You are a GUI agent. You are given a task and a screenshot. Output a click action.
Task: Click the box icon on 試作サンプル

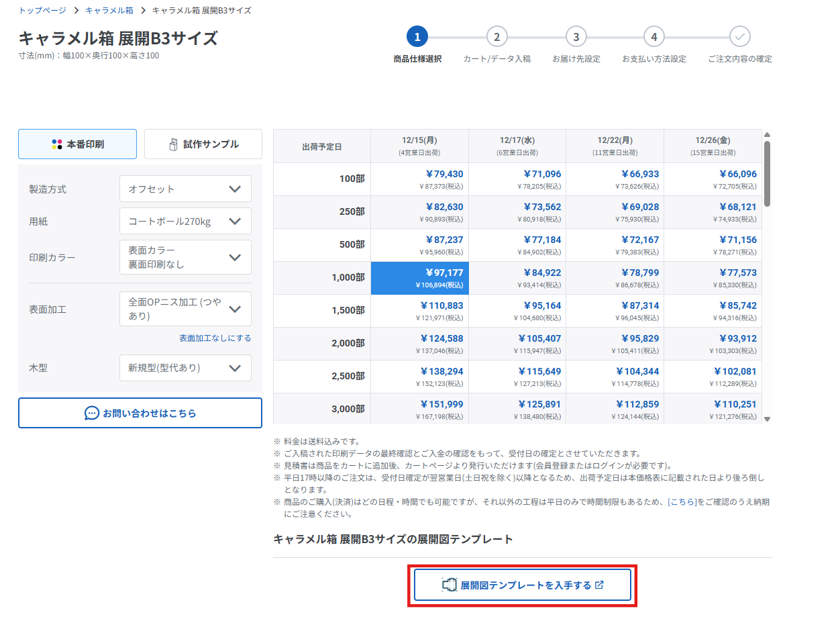(x=173, y=144)
